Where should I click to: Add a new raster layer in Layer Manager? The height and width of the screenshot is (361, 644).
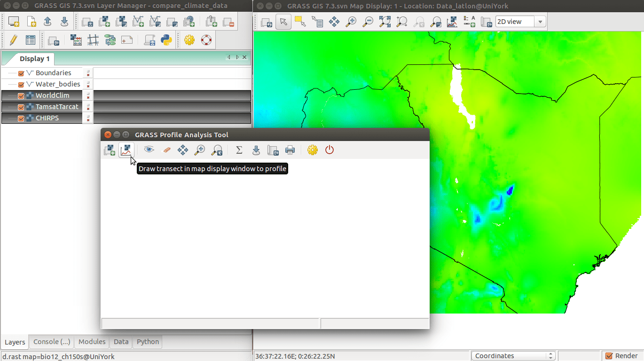point(104,22)
